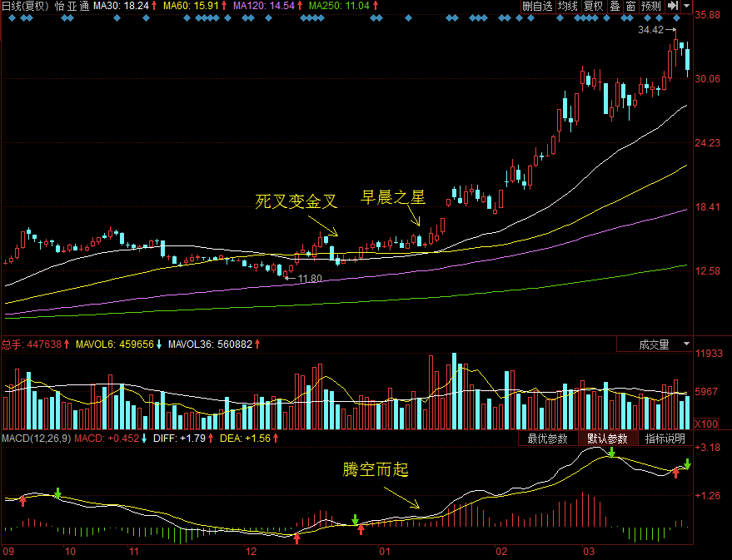This screenshot has width=732, height=560.
Task: Click the 11.80 low price marker
Action: coord(310,278)
